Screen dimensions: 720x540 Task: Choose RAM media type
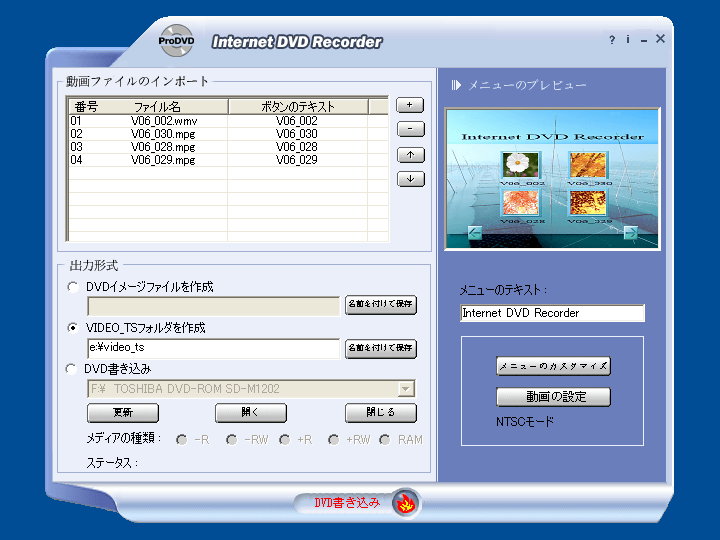(x=385, y=440)
